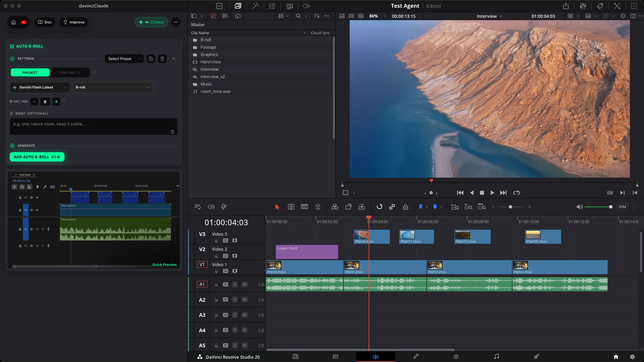
Task: Click into the brief optional text field
Action: click(x=94, y=126)
